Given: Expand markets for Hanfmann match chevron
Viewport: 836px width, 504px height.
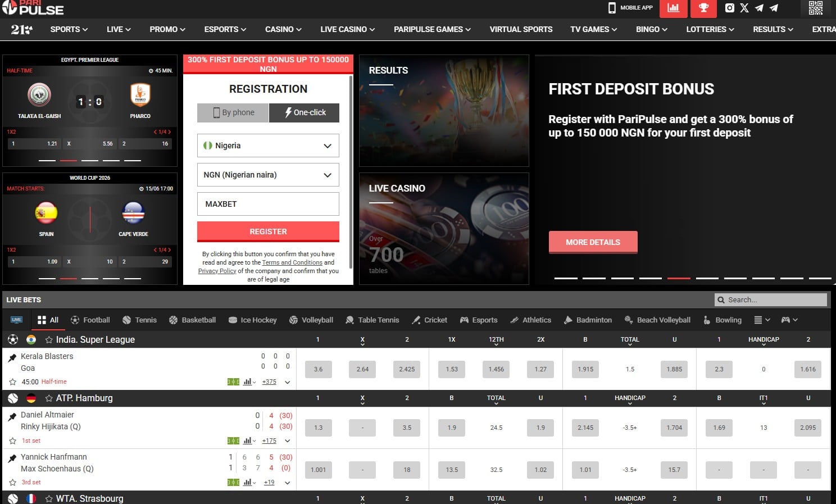Looking at the screenshot, I should (287, 483).
